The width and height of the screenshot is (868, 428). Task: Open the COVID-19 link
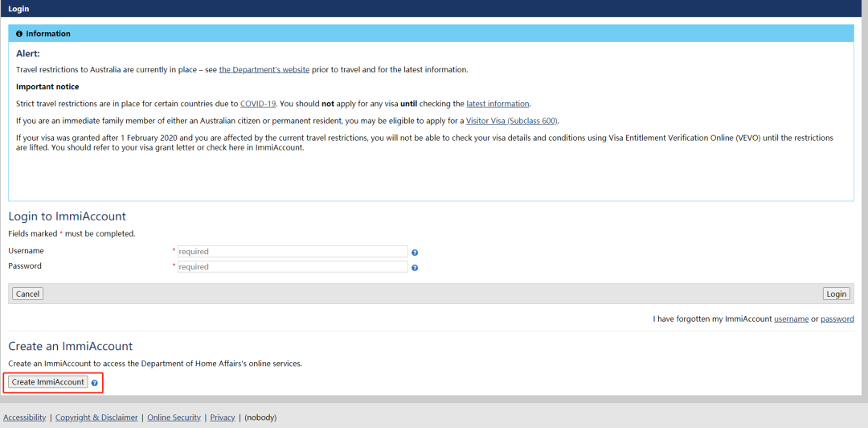coord(259,103)
